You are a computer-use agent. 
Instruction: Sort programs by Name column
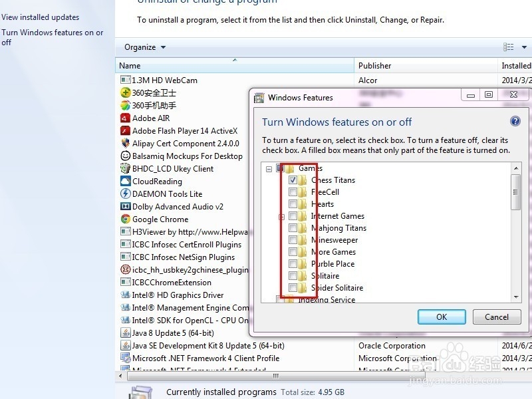coord(235,65)
